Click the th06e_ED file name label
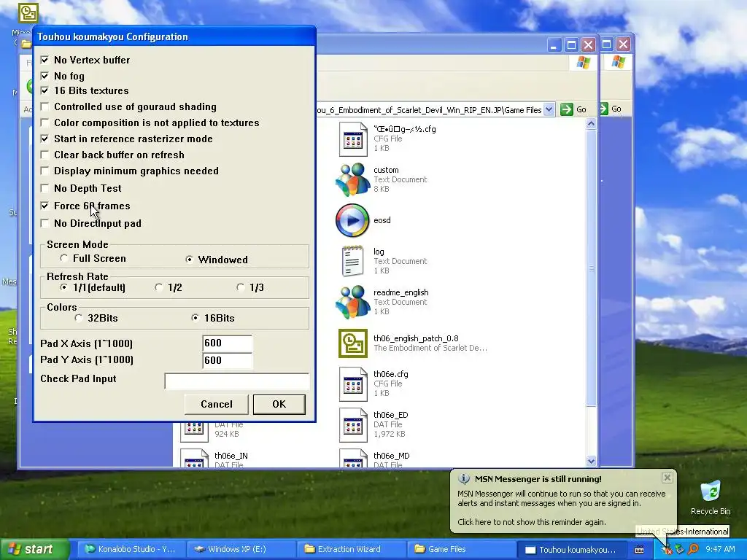Screen dimensions: 747x560 coord(391,415)
